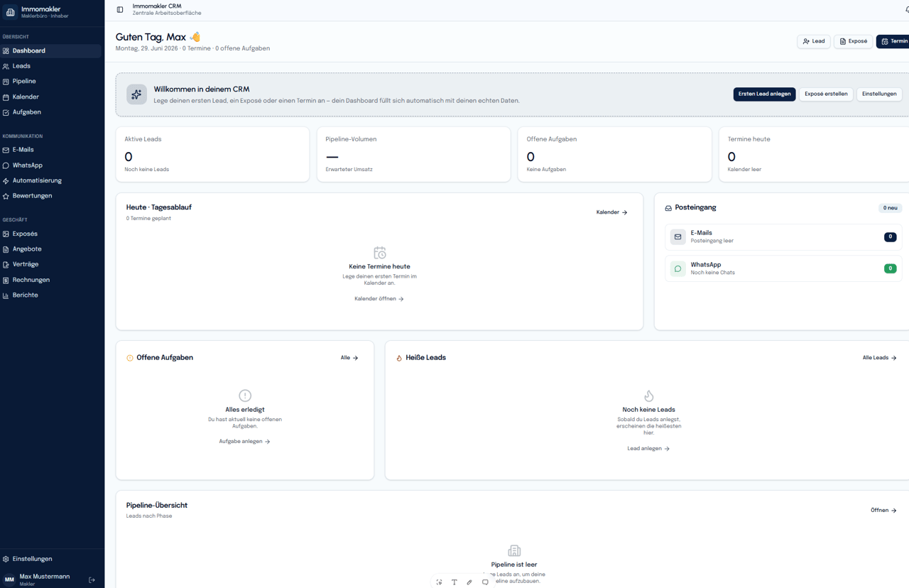Click the MM user avatar

point(9,580)
